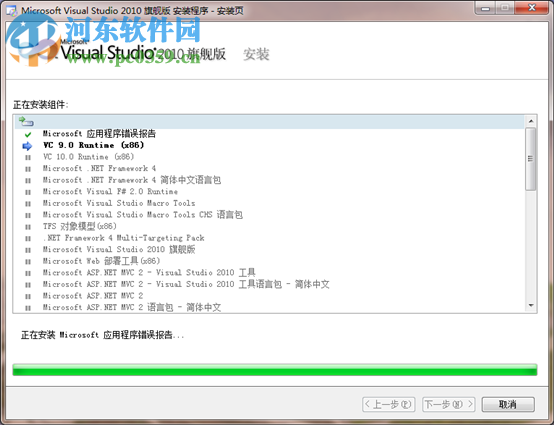Click the pending icon beside Macro Tools CHS 语言包
This screenshot has height=425, width=554.
(28, 216)
